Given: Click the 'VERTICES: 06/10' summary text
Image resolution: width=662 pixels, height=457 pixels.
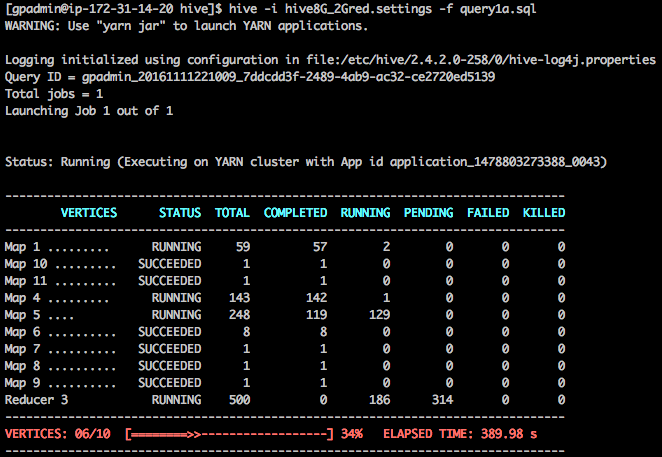Looking at the screenshot, I should tap(57, 434).
